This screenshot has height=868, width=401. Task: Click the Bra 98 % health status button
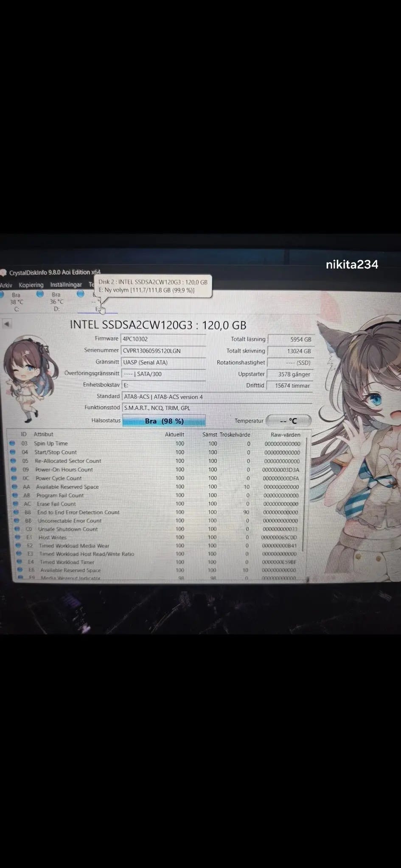click(x=164, y=421)
